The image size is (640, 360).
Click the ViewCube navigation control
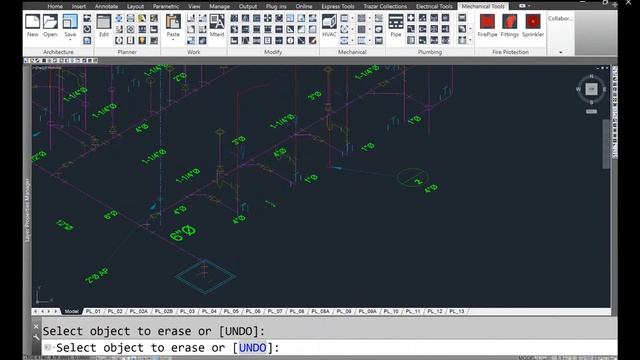tap(591, 89)
